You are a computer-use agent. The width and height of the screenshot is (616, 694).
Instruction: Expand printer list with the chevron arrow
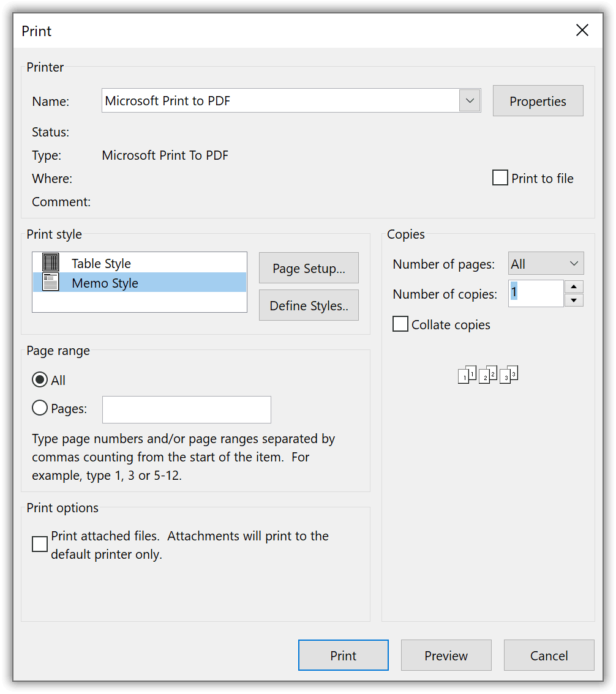pyautogui.click(x=470, y=100)
